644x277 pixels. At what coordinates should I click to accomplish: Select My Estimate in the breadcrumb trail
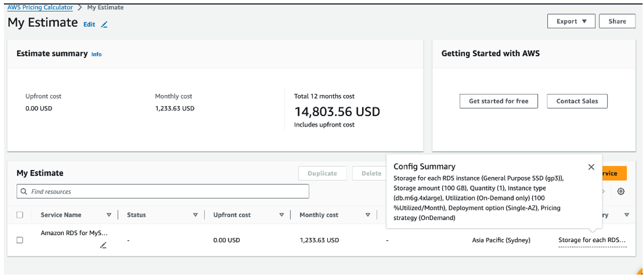104,7
